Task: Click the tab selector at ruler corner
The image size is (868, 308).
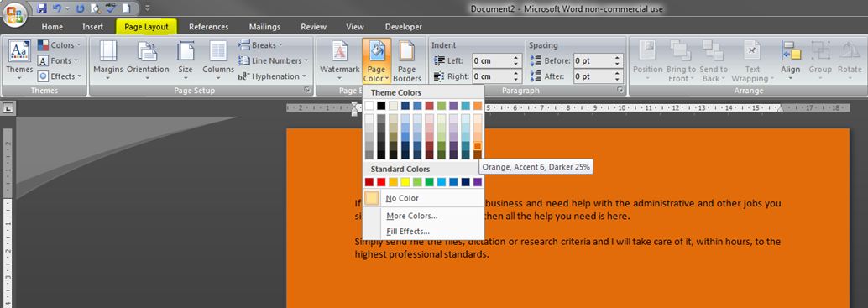Action: tap(8, 108)
